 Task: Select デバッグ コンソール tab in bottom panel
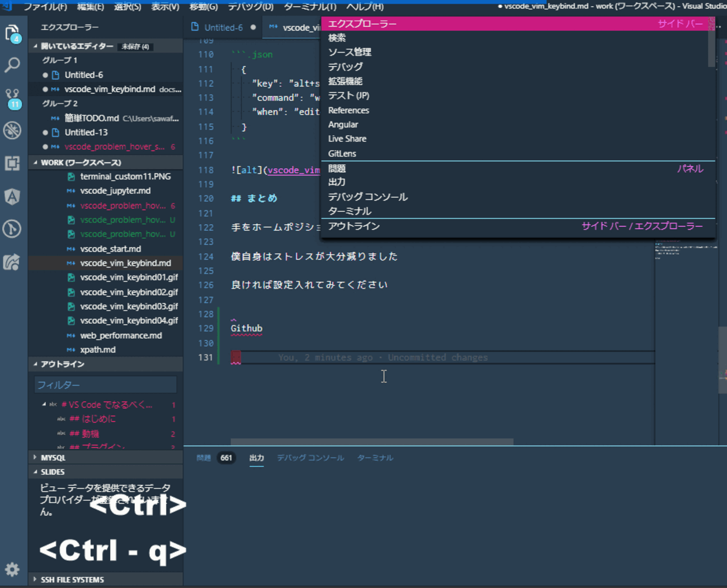coord(310,458)
